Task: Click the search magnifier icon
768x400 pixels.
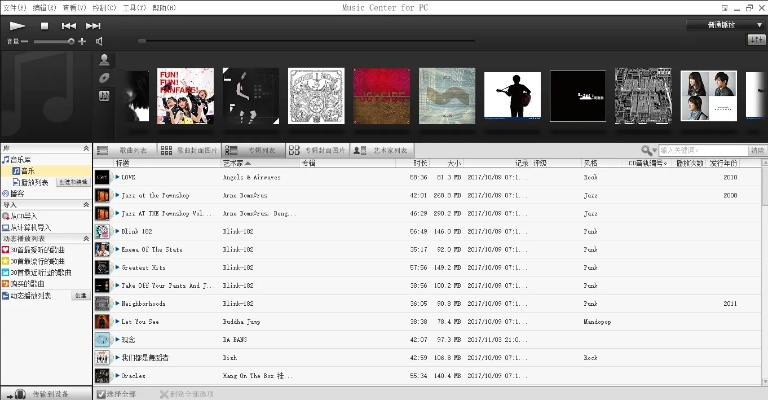Action: click(649, 151)
